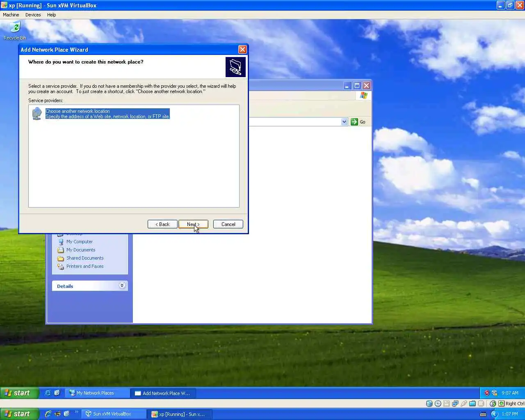This screenshot has width=525, height=420.
Task: Open the Help menu in VirtualBox
Action: tap(51, 15)
